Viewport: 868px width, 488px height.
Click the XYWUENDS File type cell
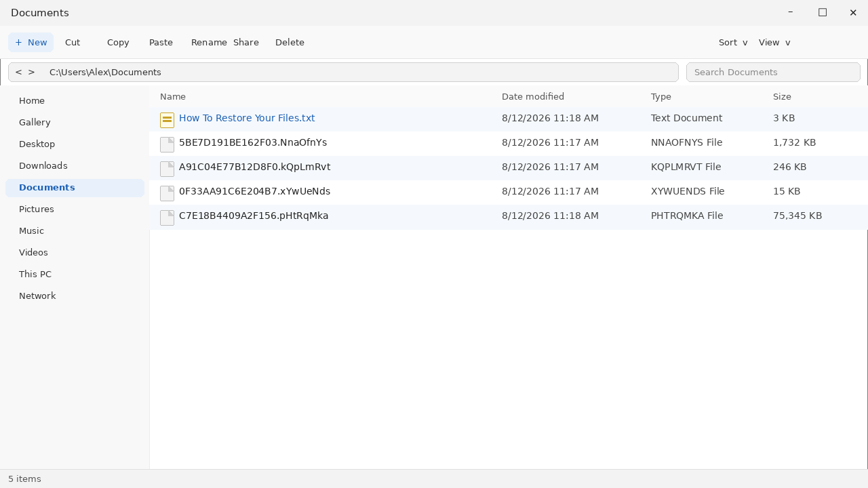click(688, 191)
